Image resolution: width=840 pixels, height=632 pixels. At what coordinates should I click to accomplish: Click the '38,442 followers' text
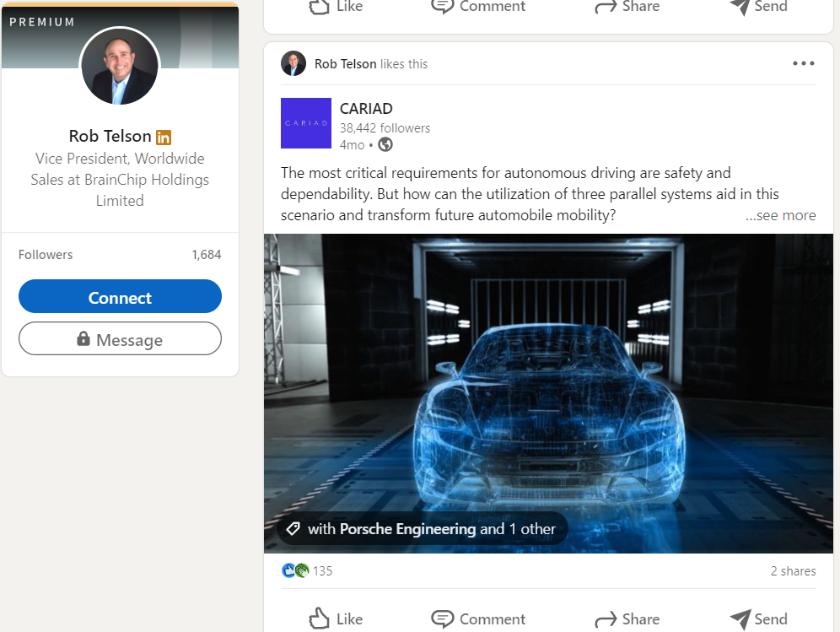tap(385, 128)
